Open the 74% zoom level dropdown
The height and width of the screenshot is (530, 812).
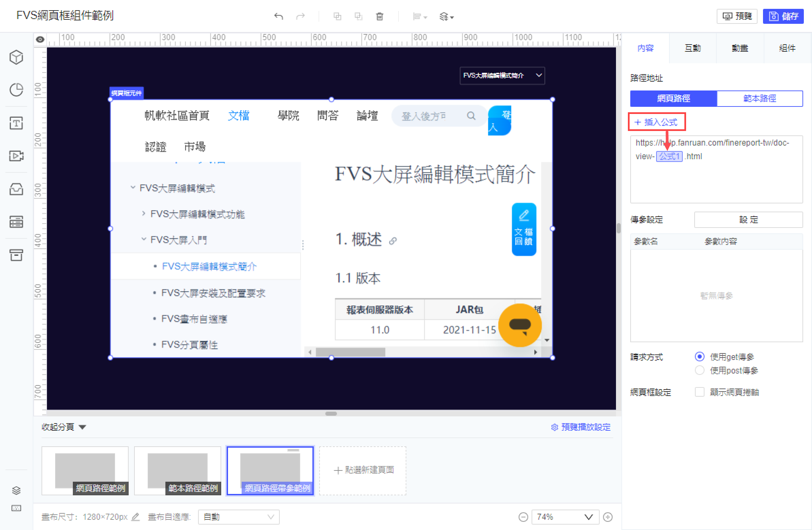(565, 517)
